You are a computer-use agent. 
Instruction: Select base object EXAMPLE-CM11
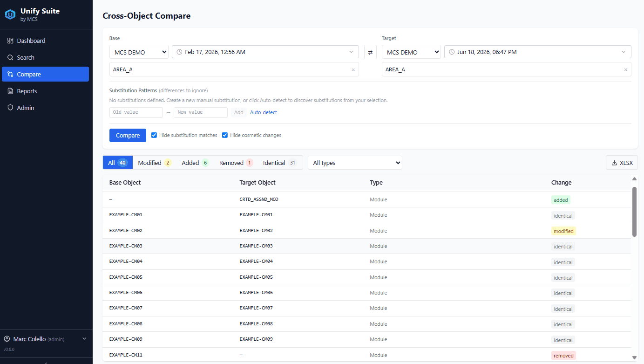126,355
